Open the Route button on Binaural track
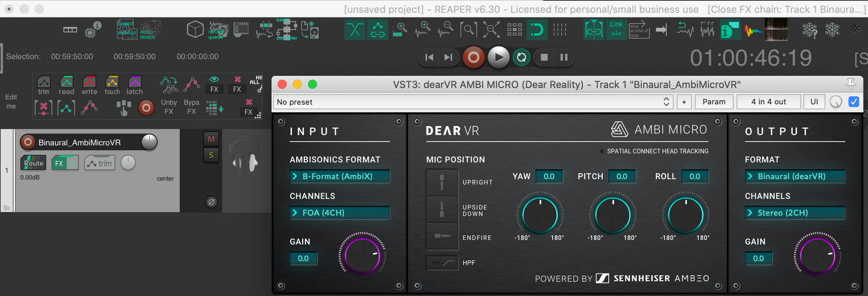The width and height of the screenshot is (868, 296). 33,163
